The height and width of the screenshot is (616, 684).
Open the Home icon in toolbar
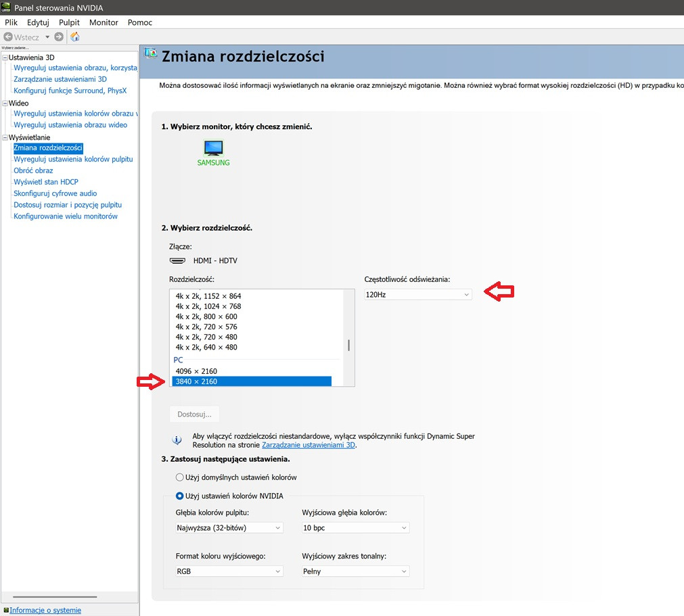pos(75,37)
